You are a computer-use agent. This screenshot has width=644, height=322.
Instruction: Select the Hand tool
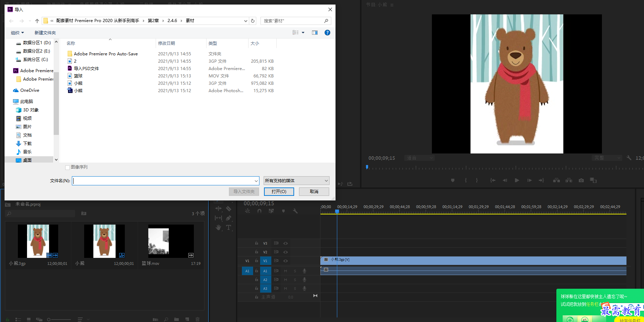[218, 227]
